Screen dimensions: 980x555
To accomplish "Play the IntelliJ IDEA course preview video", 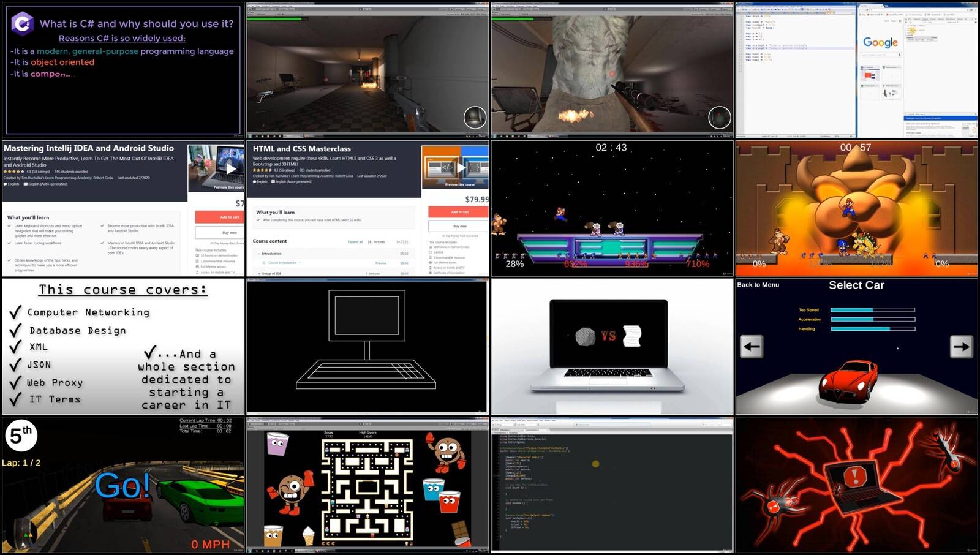I will pyautogui.click(x=231, y=168).
